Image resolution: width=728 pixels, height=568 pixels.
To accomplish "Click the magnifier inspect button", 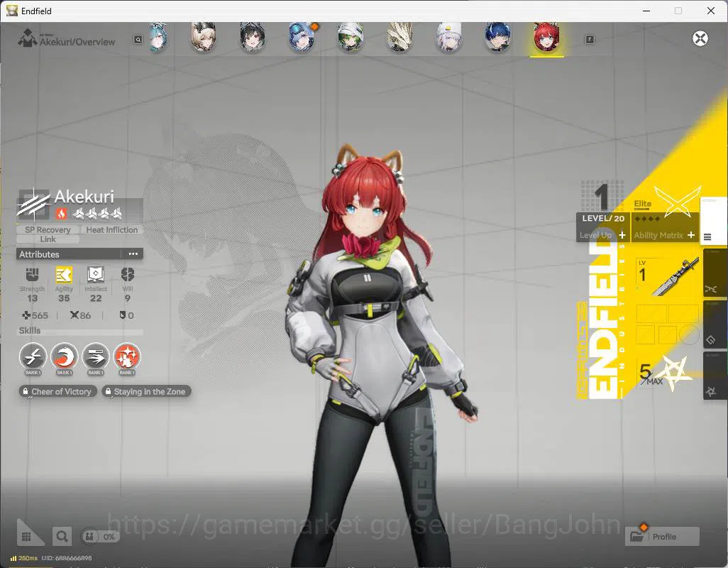I will [x=62, y=537].
